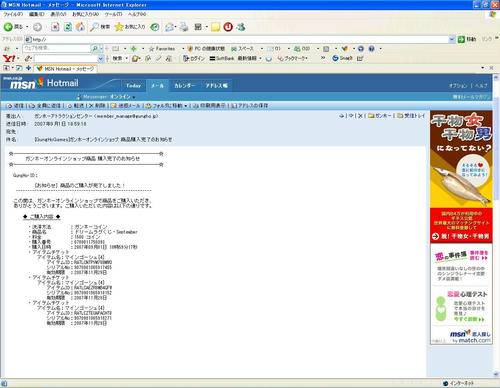Viewport: 500px width, 388px height.
Task: Click the MSN toolbar web search field
Action: point(56,49)
